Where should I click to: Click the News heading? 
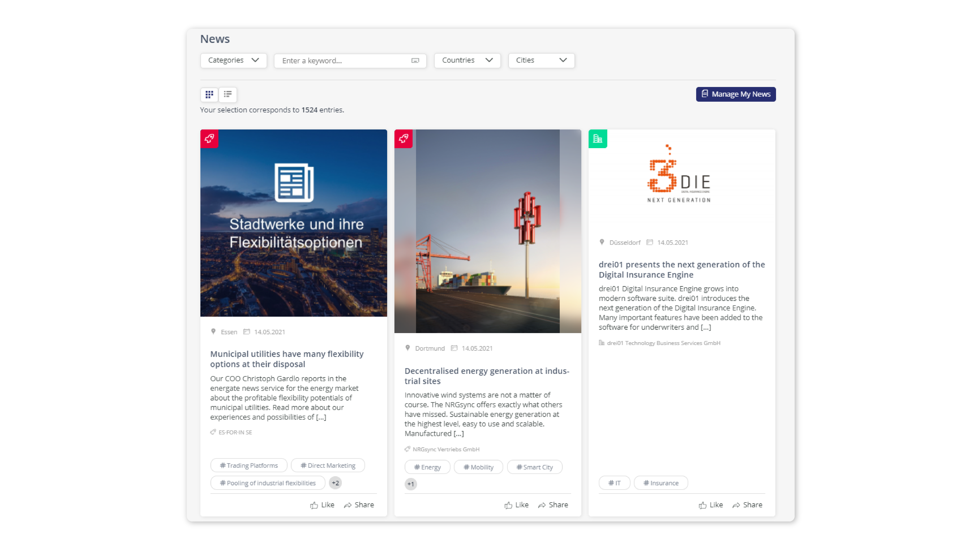(x=215, y=39)
